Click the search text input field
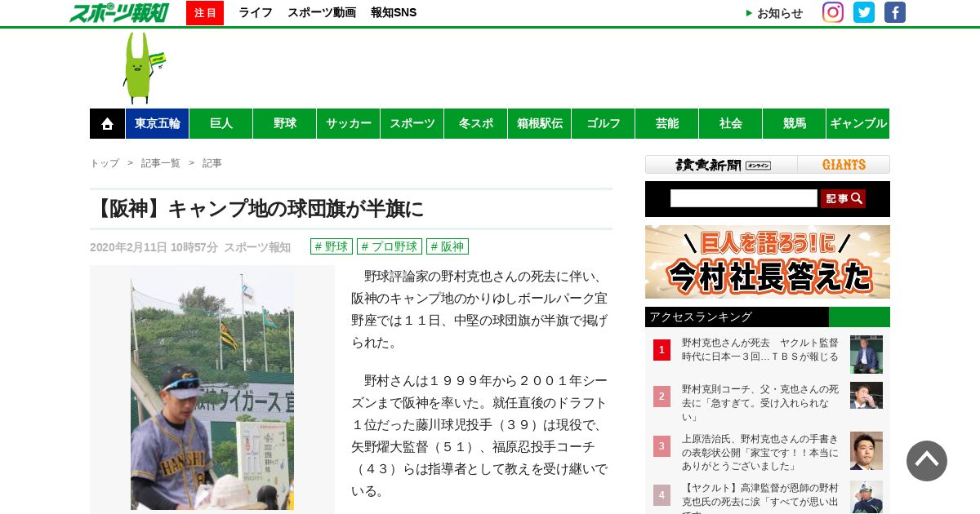 (x=744, y=198)
